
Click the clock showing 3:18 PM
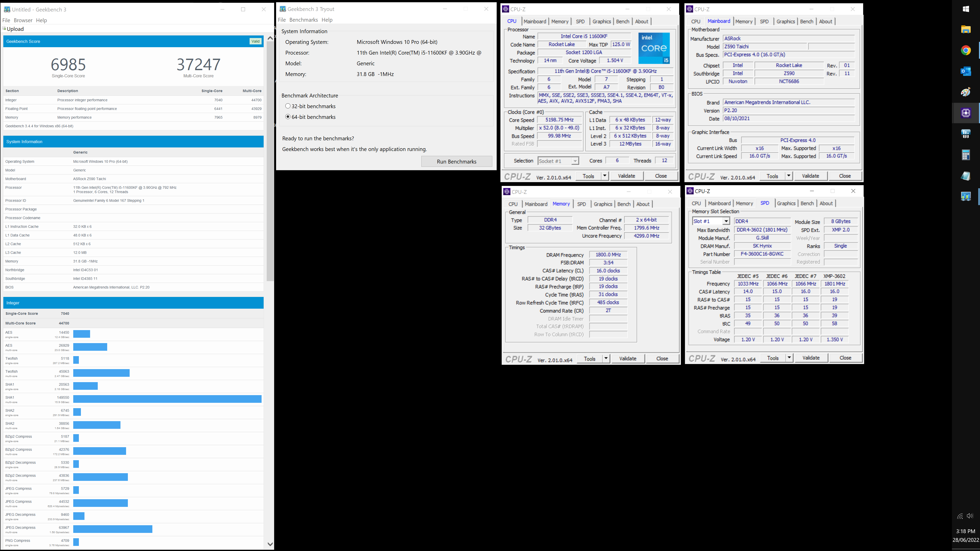coord(965,531)
